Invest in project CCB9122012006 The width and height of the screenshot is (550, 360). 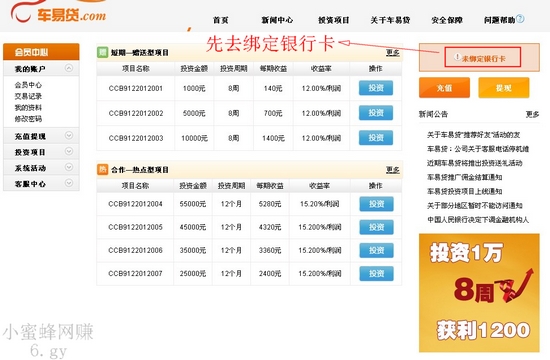coord(376,250)
